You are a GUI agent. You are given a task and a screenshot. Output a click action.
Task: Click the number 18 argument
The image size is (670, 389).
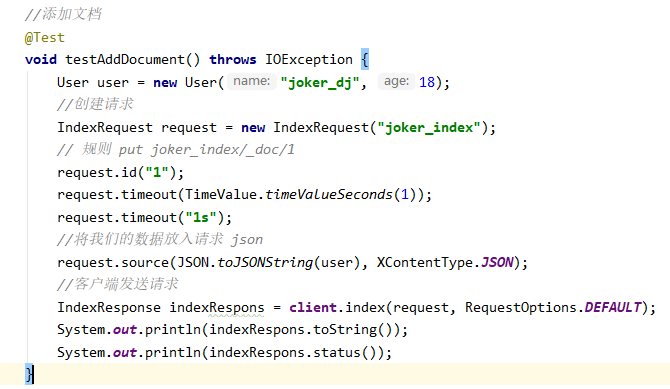tap(426, 82)
